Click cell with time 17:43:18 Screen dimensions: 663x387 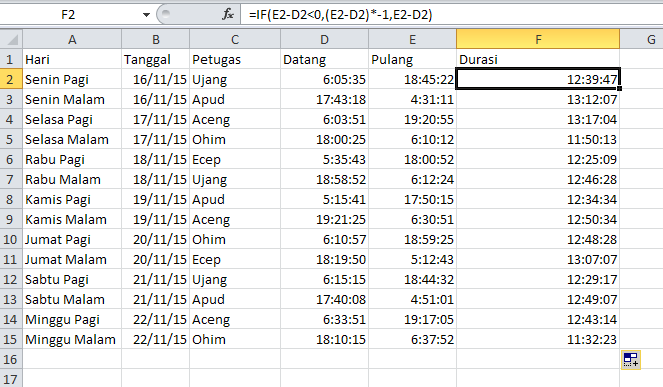click(x=324, y=99)
